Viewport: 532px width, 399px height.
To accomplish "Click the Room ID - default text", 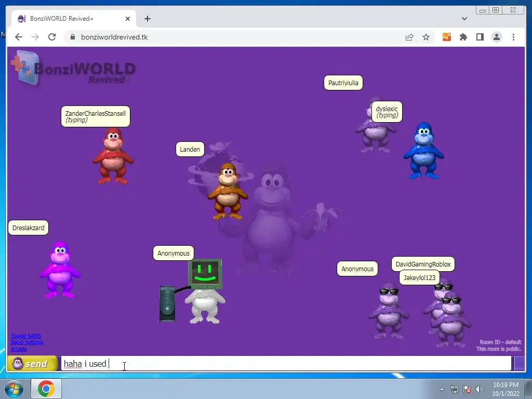I will point(500,342).
